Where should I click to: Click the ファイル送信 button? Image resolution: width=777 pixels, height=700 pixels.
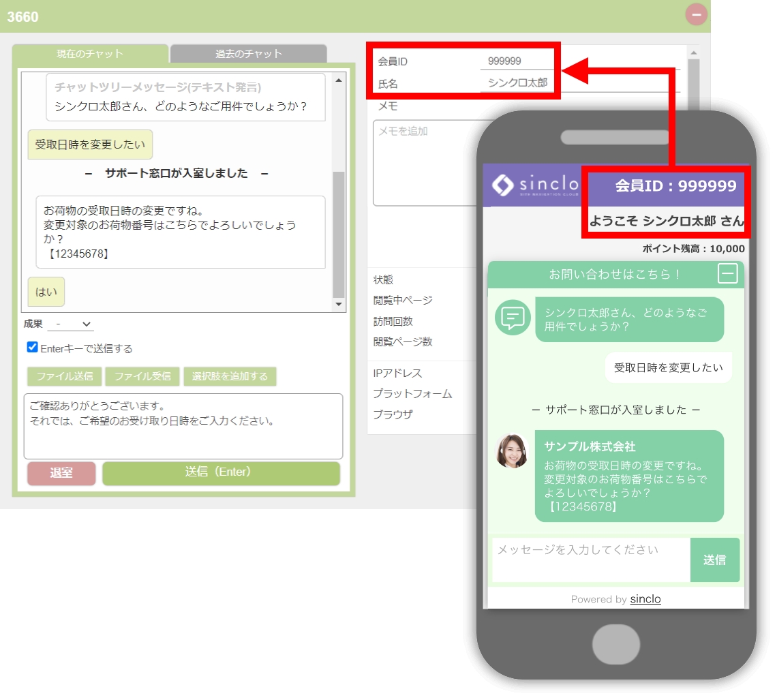click(65, 376)
